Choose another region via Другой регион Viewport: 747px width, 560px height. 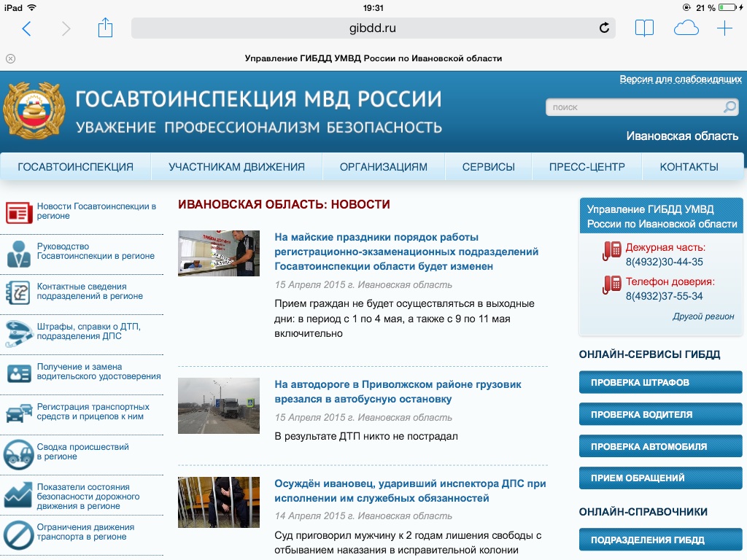point(703,316)
